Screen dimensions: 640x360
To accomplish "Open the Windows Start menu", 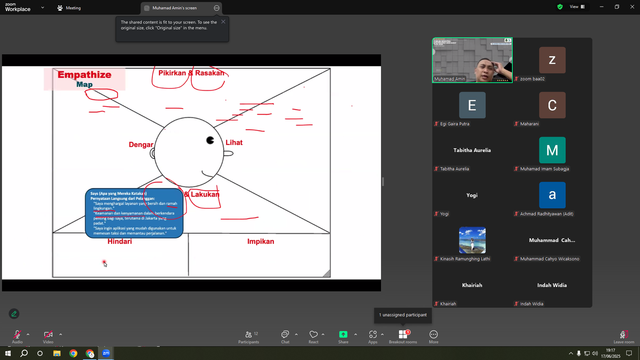I will pyautogui.click(x=8, y=353).
